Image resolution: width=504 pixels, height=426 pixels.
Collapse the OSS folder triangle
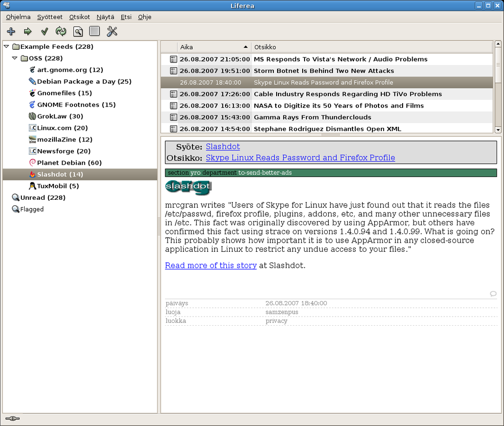click(x=15, y=58)
